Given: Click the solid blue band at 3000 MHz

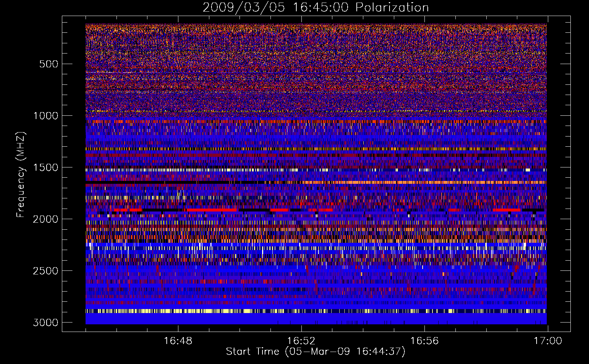Looking at the screenshot, I should (x=316, y=319).
